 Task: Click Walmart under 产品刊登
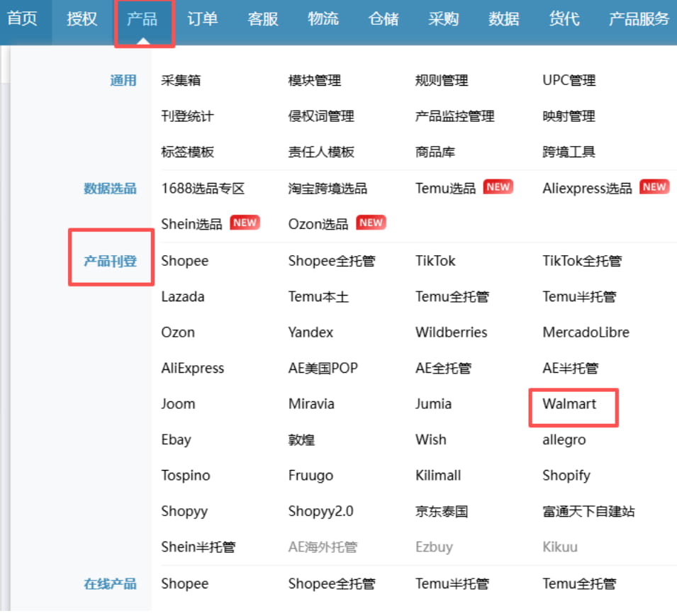point(569,404)
